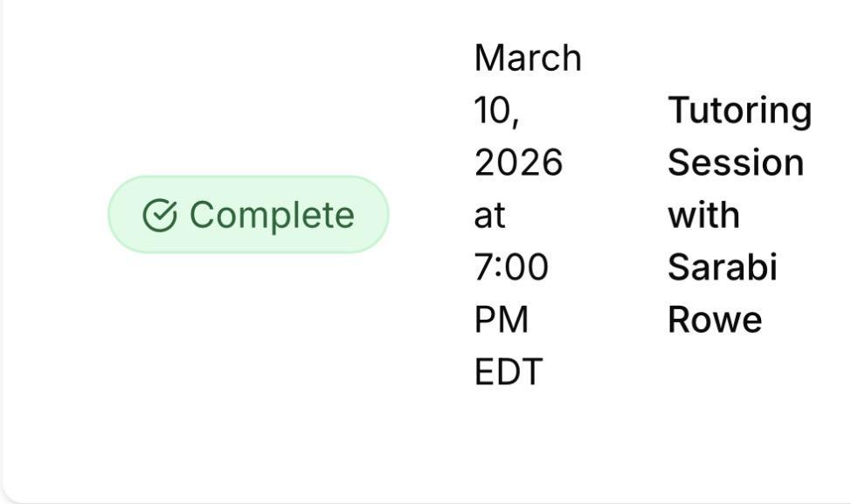Image resolution: width=851 pixels, height=504 pixels.
Task: Click the word "Session" in the title
Action: [x=735, y=163]
